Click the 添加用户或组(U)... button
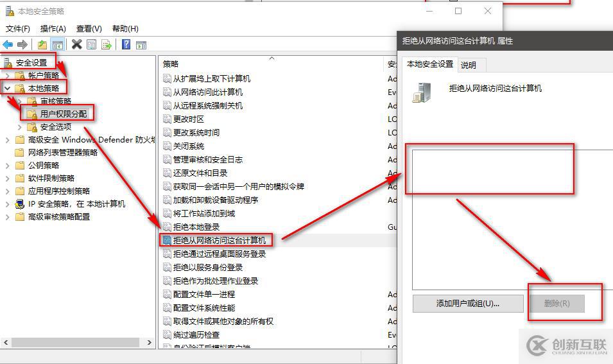Image resolution: width=613 pixels, height=364 pixels. 468,304
